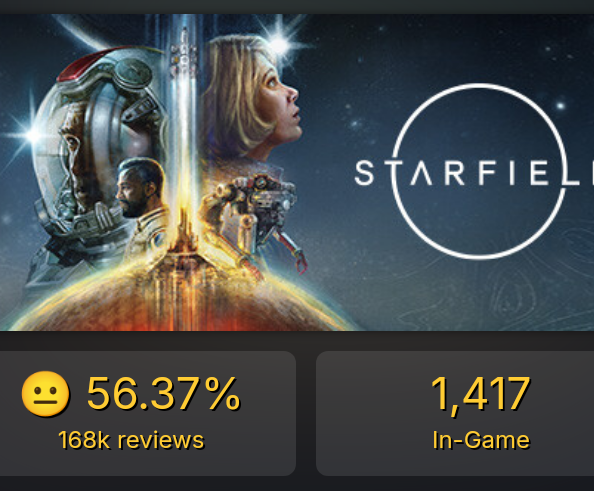This screenshot has height=491, width=594.
Task: Open the 168k reviews link
Action: coord(131,440)
